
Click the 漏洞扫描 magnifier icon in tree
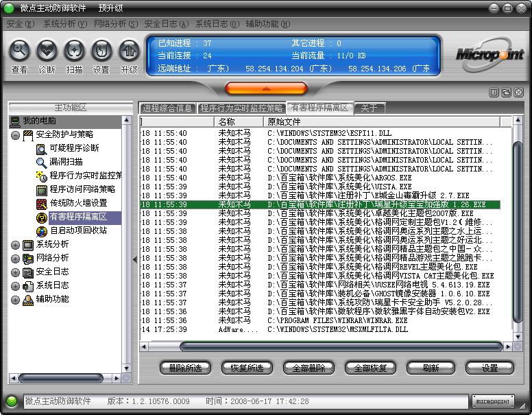[41, 163]
